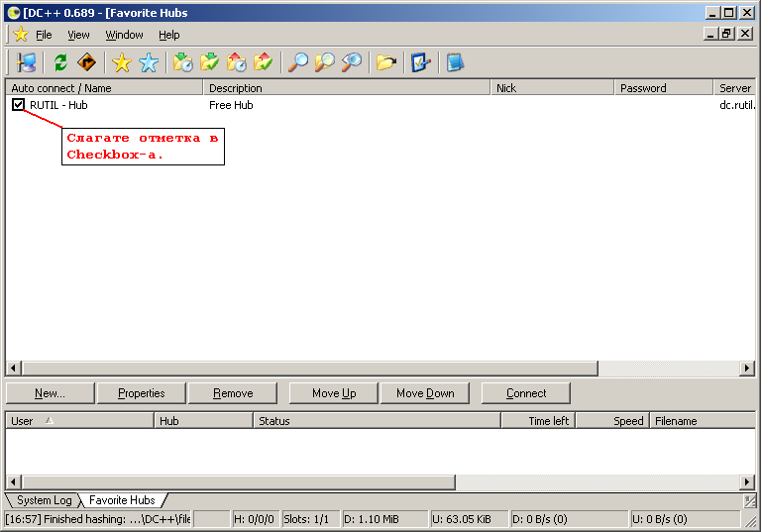
Task: Click the Move Up button
Action: tap(333, 393)
